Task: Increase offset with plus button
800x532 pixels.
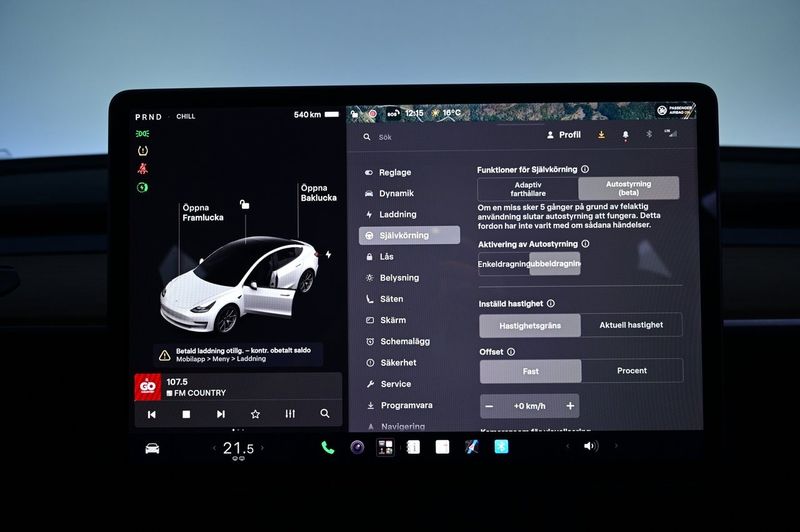Action: click(570, 406)
